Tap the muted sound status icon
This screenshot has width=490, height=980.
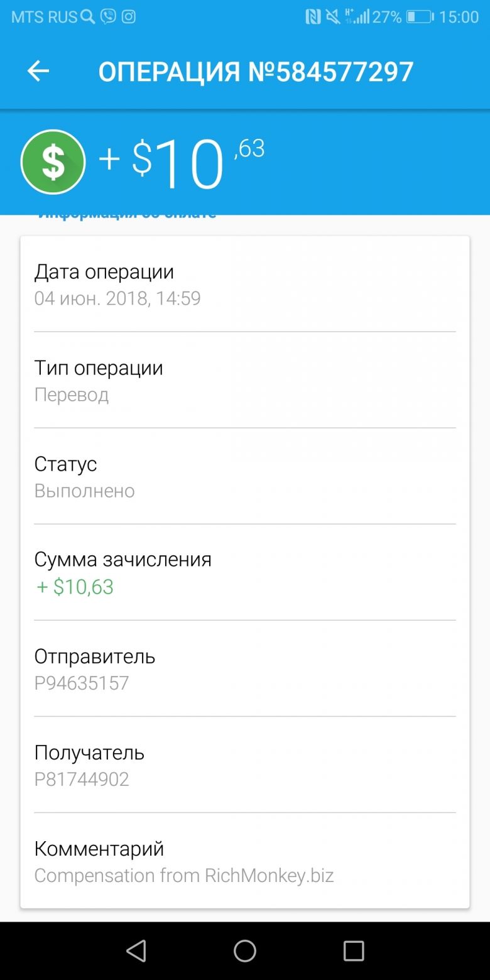point(333,17)
